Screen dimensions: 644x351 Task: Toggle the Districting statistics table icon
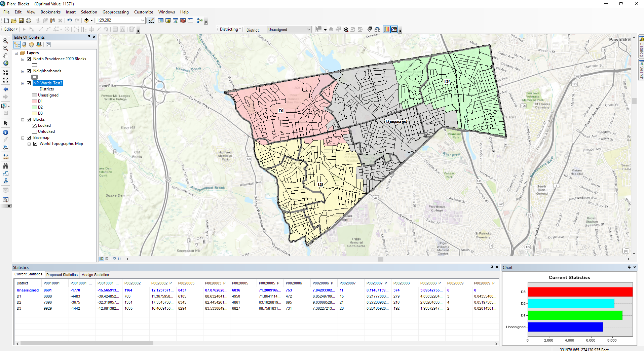pos(394,30)
